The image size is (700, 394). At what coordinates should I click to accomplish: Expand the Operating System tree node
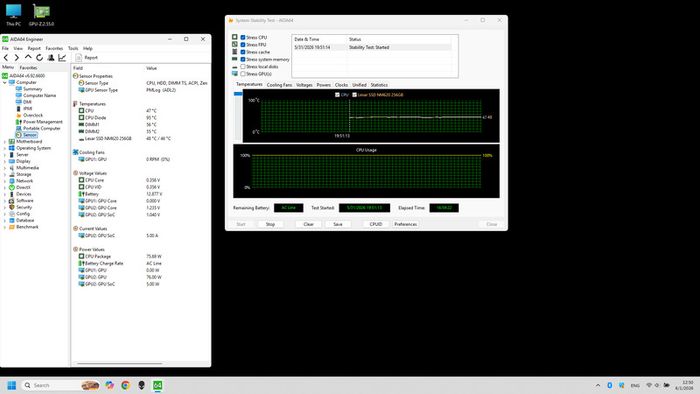click(x=5, y=148)
